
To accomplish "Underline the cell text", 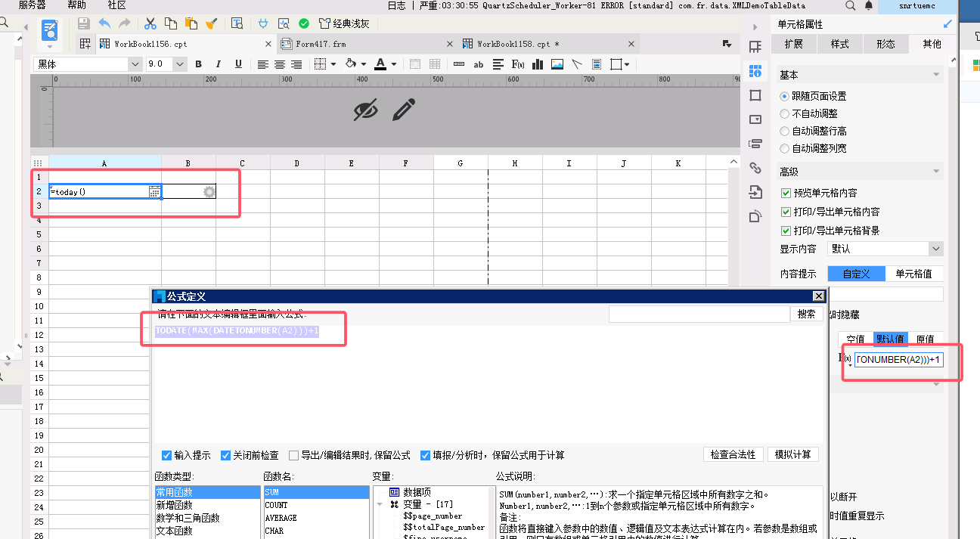I will [x=239, y=64].
